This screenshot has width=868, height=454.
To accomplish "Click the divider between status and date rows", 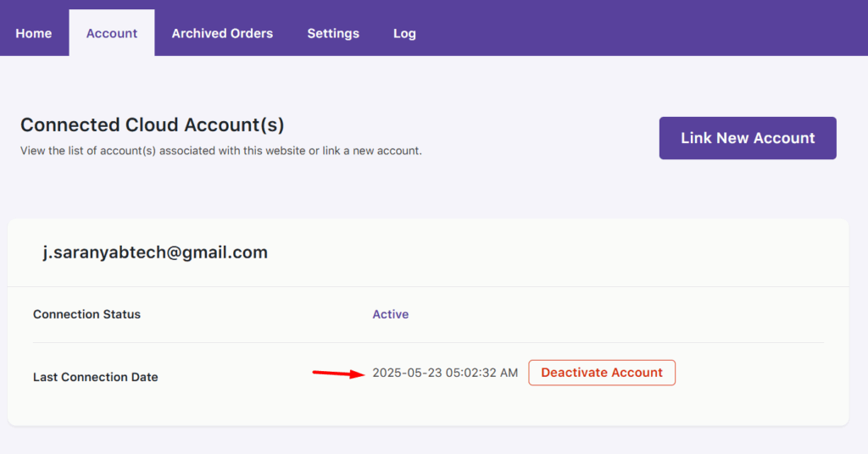I will click(428, 342).
